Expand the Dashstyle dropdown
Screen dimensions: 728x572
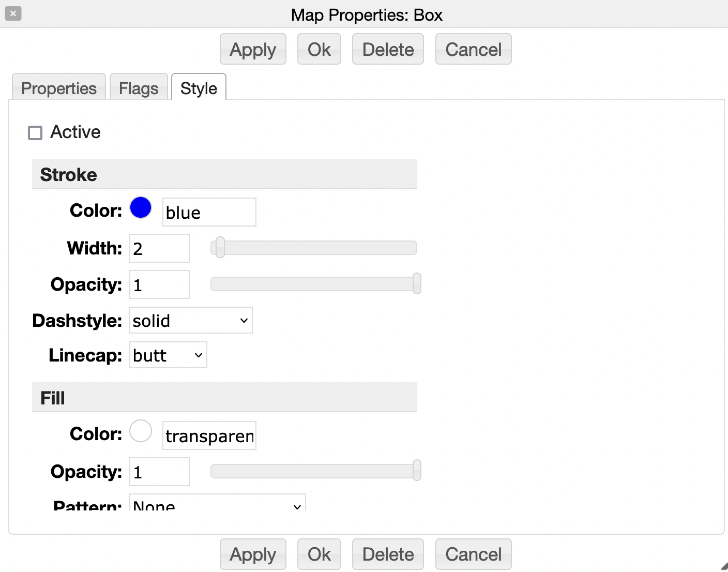click(x=191, y=321)
